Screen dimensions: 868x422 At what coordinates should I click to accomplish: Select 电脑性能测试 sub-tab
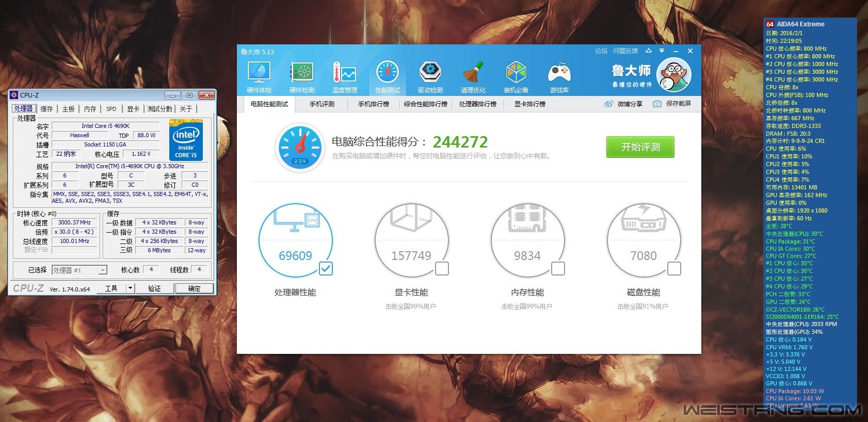pyautogui.click(x=269, y=104)
